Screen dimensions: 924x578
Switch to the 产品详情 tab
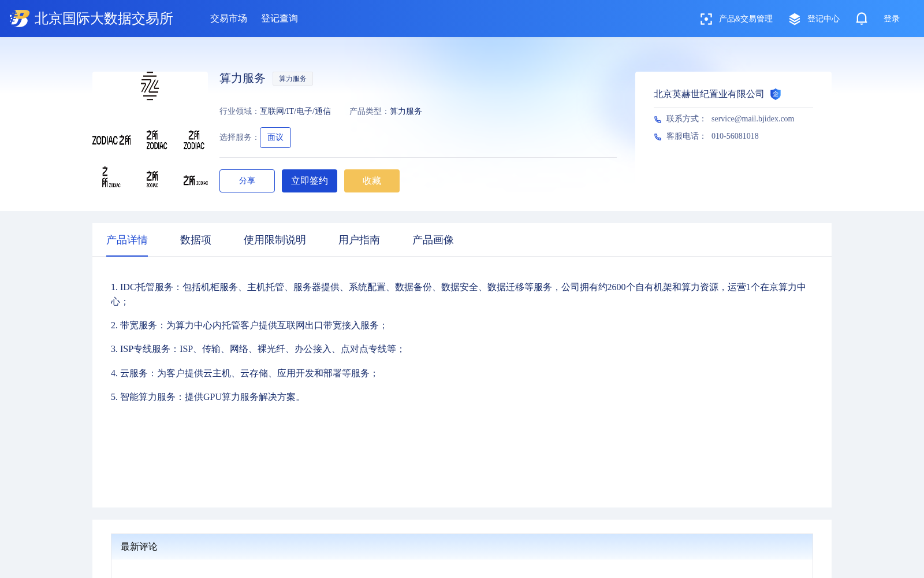[x=127, y=240]
